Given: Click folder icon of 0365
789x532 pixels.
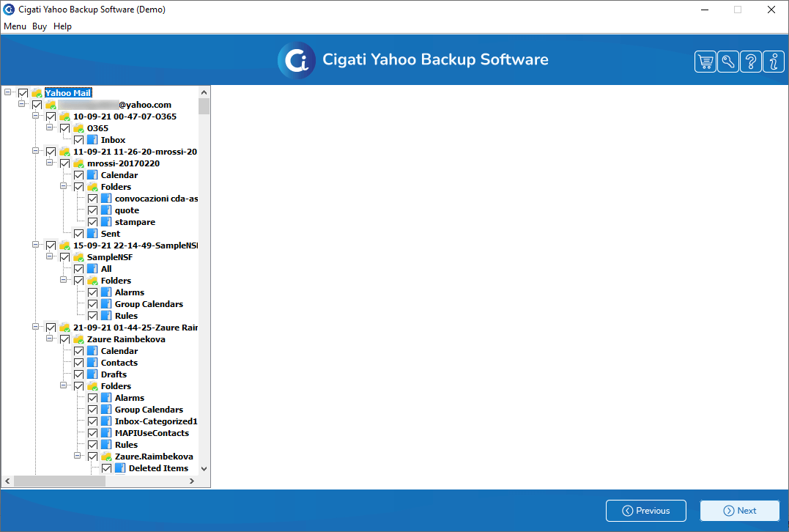Looking at the screenshot, I should point(78,128).
